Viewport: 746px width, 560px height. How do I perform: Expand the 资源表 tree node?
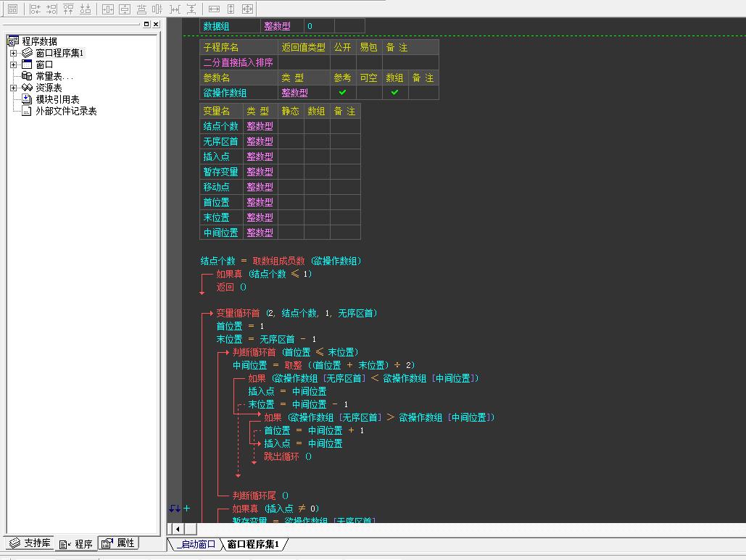13,88
